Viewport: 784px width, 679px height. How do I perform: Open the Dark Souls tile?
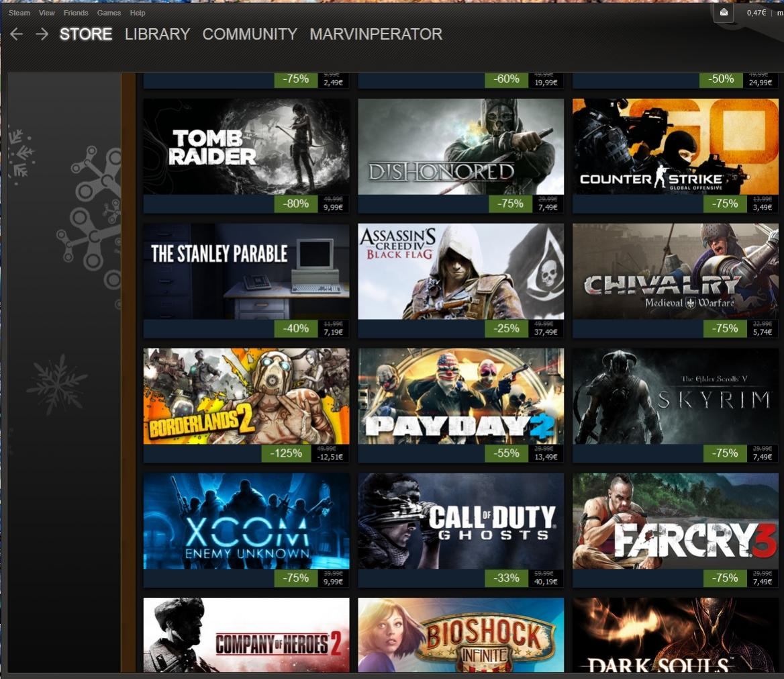click(x=675, y=635)
